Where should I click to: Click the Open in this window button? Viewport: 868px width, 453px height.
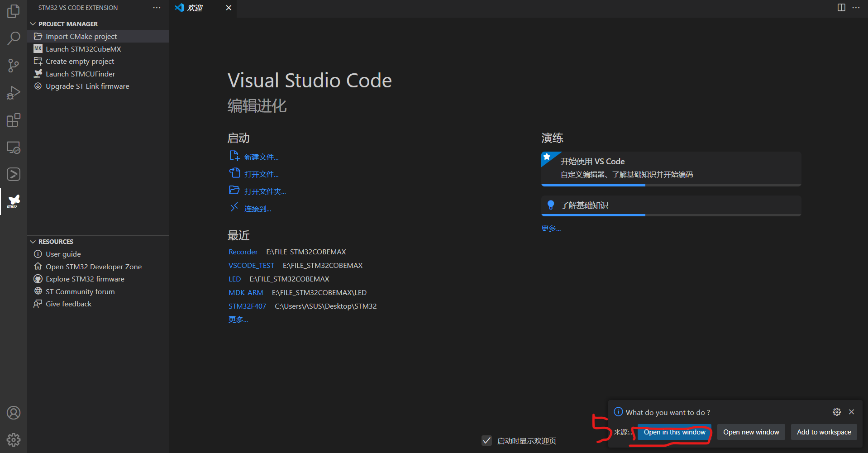(674, 432)
